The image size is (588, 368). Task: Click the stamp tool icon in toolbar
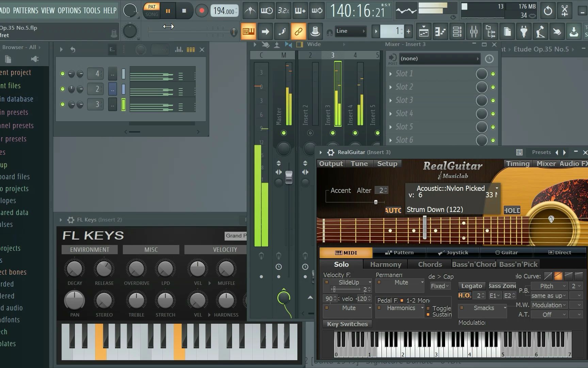(315, 32)
